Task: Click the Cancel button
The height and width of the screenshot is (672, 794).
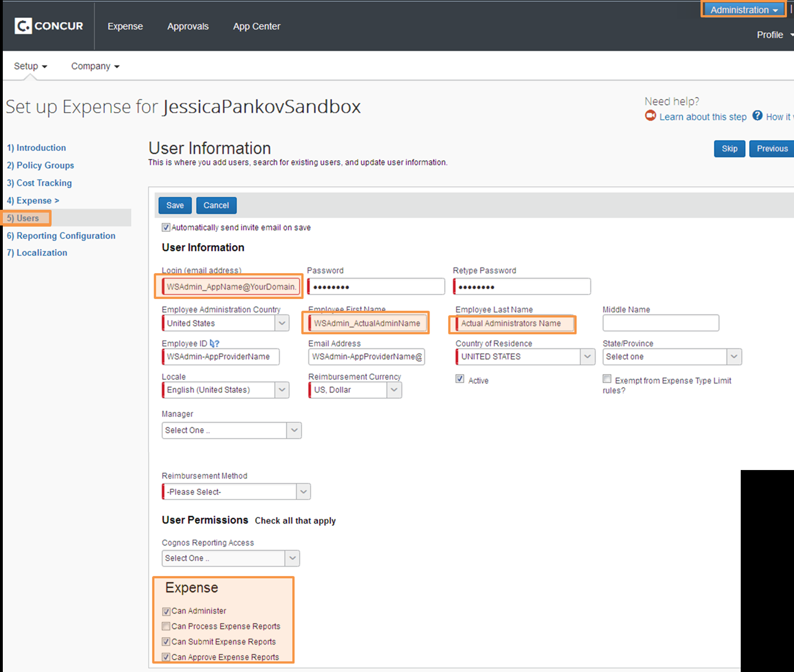Action: click(x=216, y=205)
